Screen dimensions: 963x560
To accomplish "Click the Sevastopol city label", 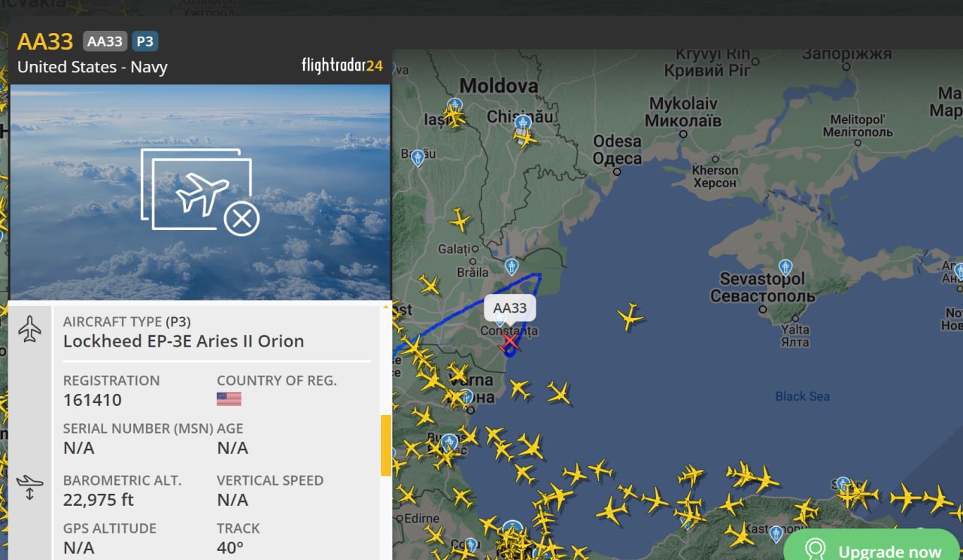I will (762, 287).
